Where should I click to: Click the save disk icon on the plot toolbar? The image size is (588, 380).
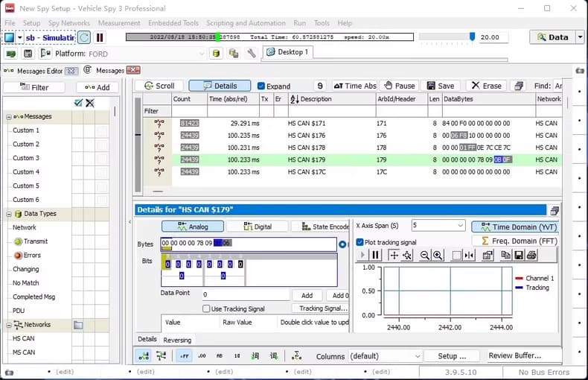click(x=517, y=255)
